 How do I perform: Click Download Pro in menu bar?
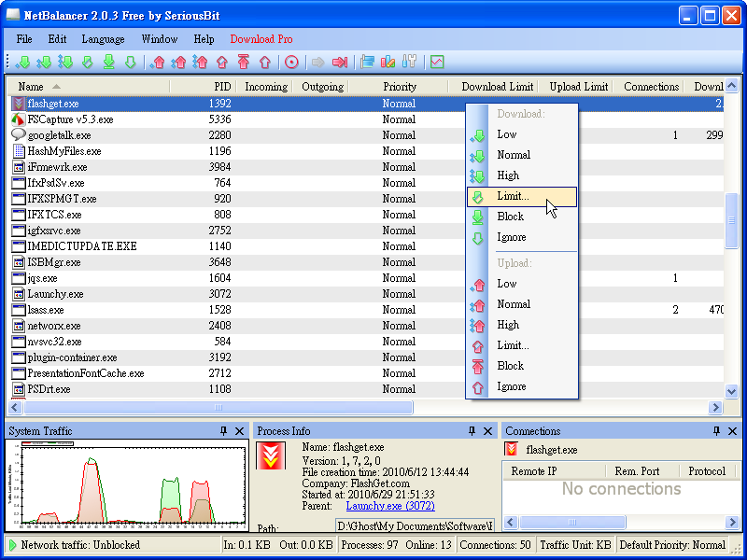click(x=261, y=39)
